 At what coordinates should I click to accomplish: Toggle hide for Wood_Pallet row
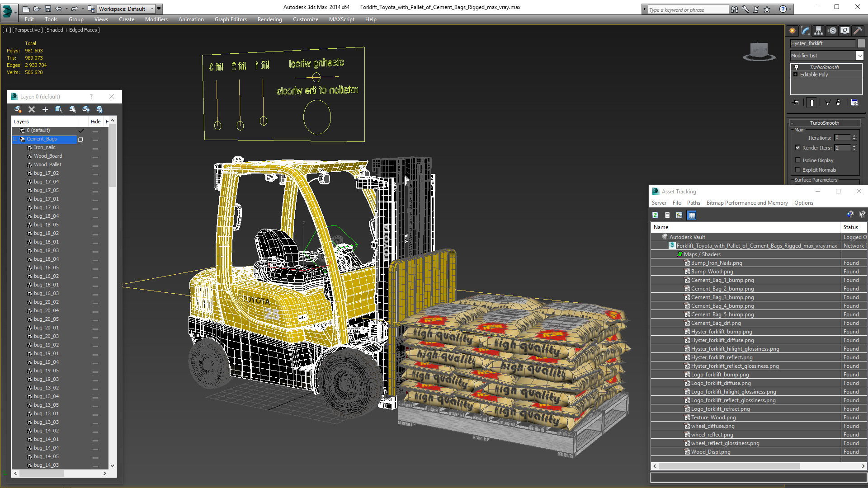(95, 165)
